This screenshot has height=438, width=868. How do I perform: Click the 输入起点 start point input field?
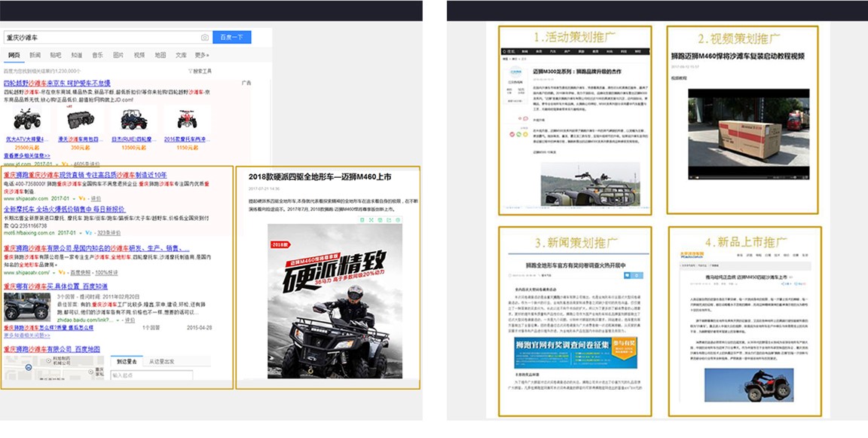pos(151,375)
